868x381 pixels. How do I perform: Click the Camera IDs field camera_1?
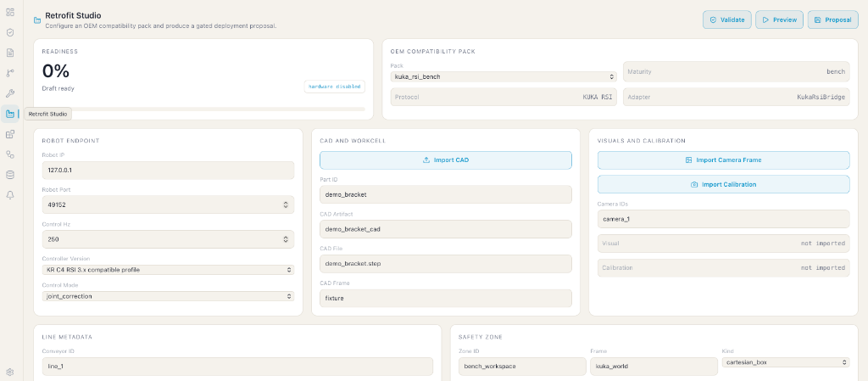point(724,219)
